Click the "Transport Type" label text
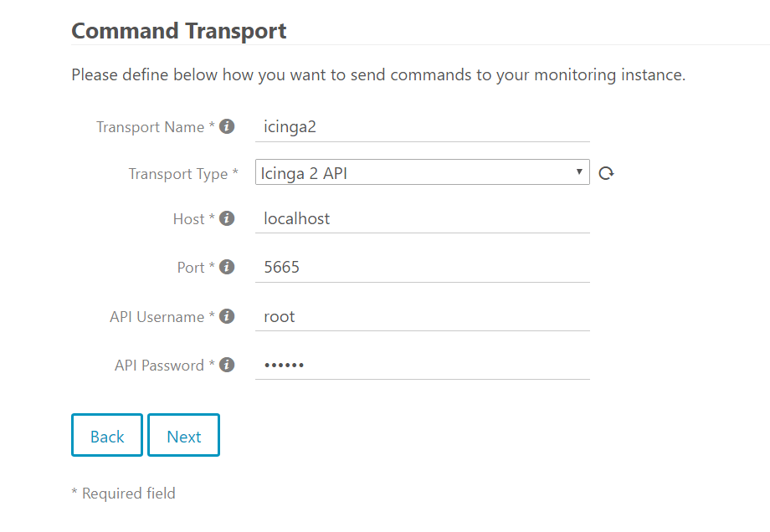This screenshot has width=770, height=532. [x=178, y=174]
